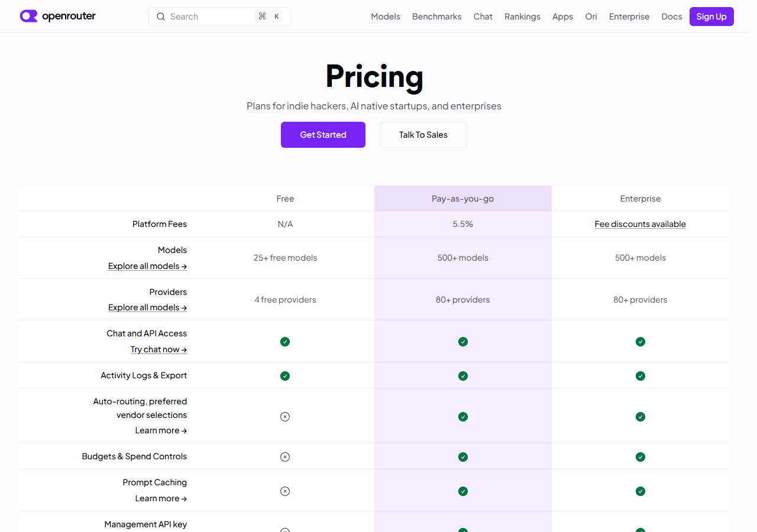Click the Get Started button
The width and height of the screenshot is (757, 532).
pos(323,135)
